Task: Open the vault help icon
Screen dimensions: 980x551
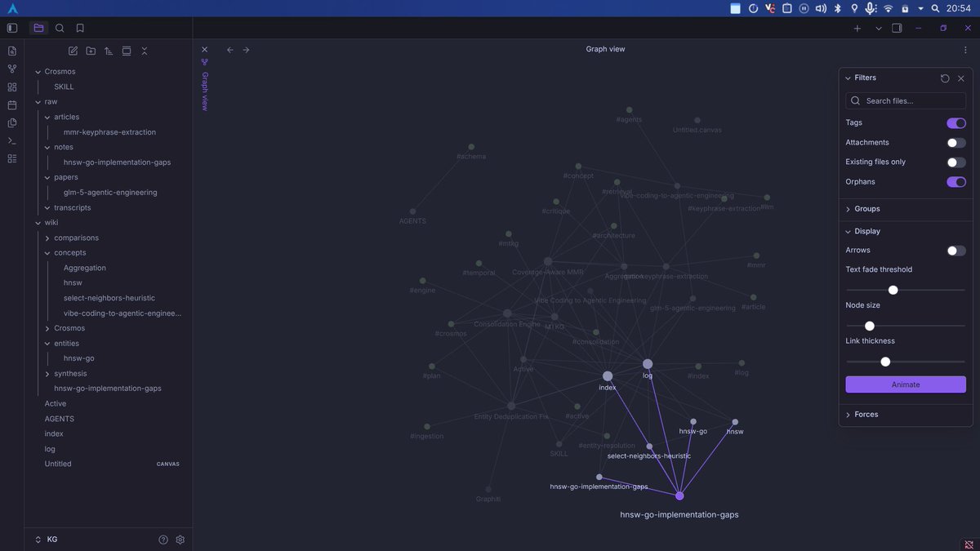Action: point(163,540)
